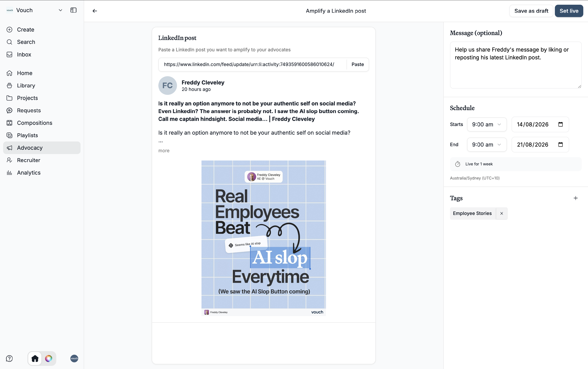Go back with the left arrow

[x=95, y=11]
